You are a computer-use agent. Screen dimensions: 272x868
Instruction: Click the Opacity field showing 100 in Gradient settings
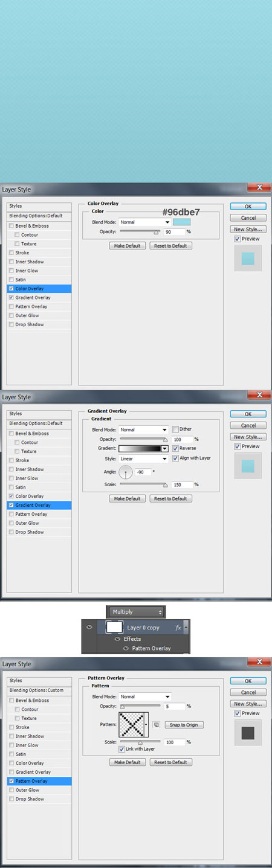coord(183,439)
